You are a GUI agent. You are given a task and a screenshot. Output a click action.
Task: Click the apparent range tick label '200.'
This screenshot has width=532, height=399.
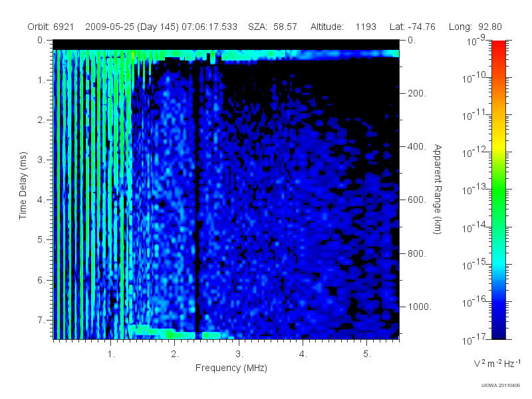click(x=417, y=93)
